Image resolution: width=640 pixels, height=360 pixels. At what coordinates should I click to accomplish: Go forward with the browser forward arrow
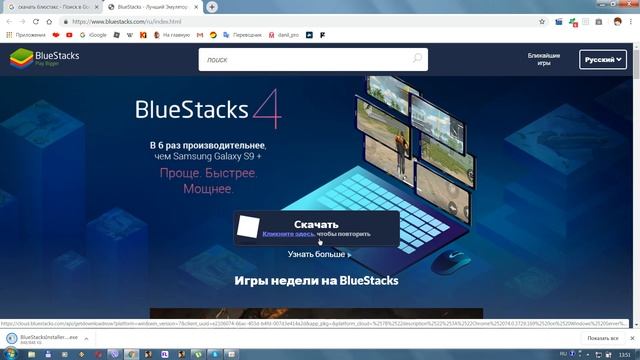pyautogui.click(x=22, y=22)
